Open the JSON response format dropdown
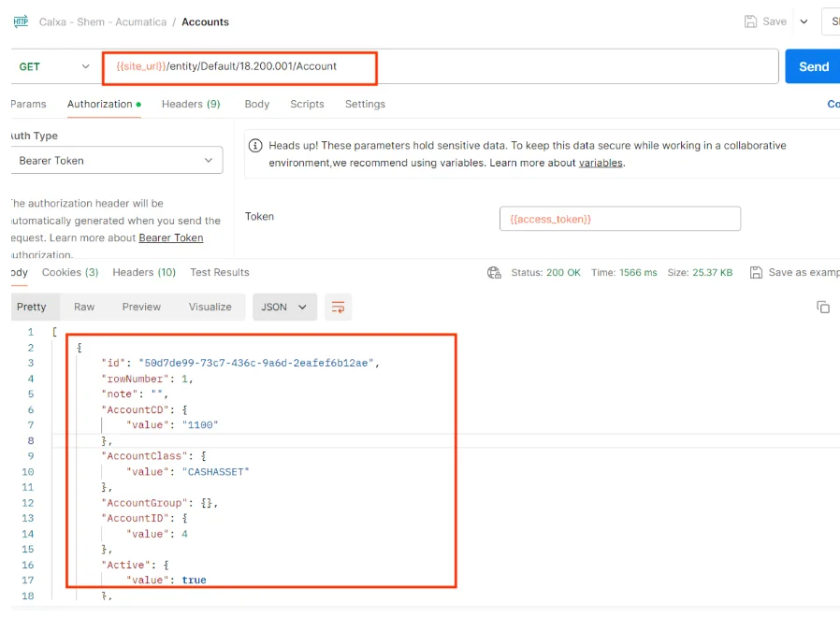 pyautogui.click(x=284, y=307)
